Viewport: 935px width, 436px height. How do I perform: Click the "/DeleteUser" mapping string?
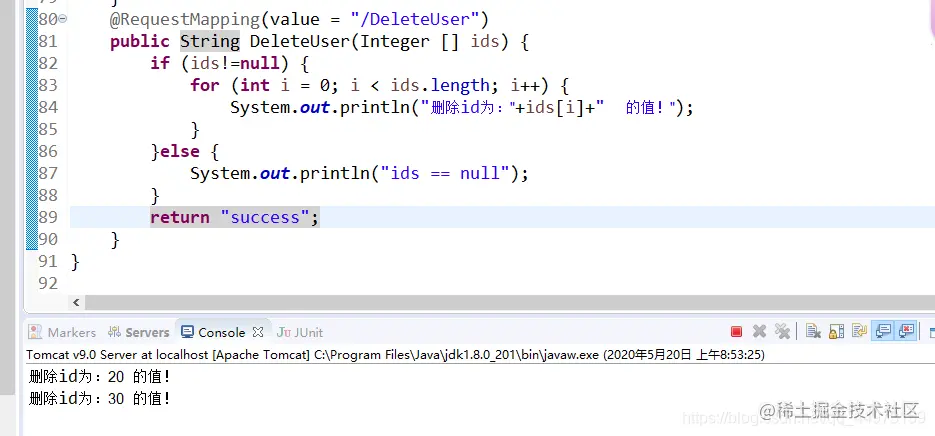tap(413, 20)
